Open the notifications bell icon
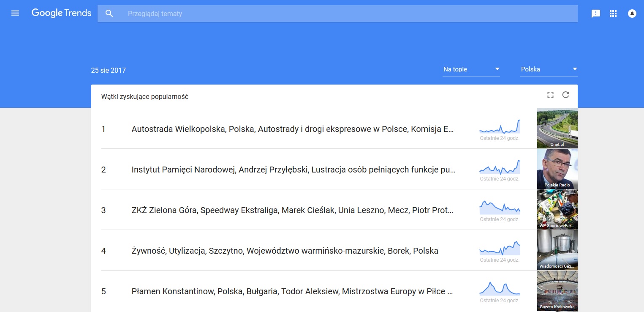Viewport: 644px width, 312px height. [x=632, y=14]
